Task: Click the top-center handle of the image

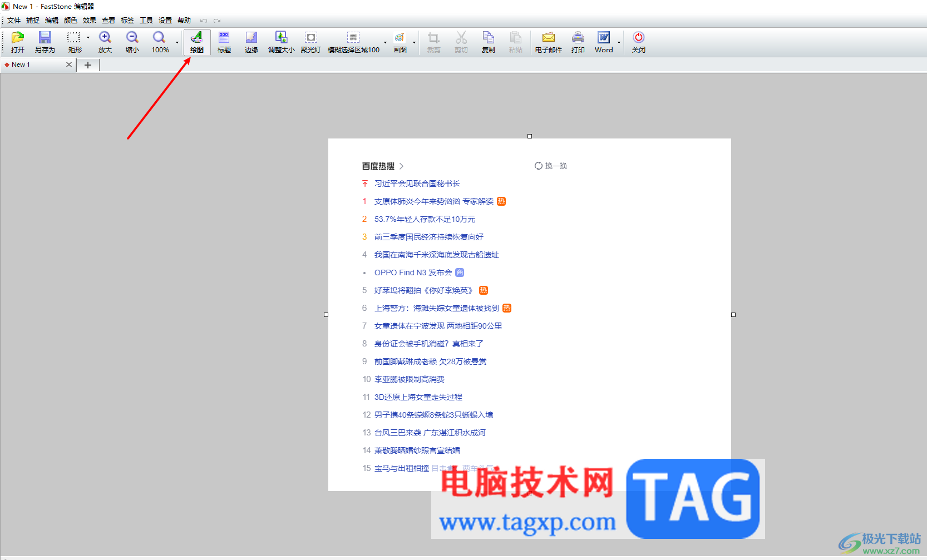Action: click(530, 136)
